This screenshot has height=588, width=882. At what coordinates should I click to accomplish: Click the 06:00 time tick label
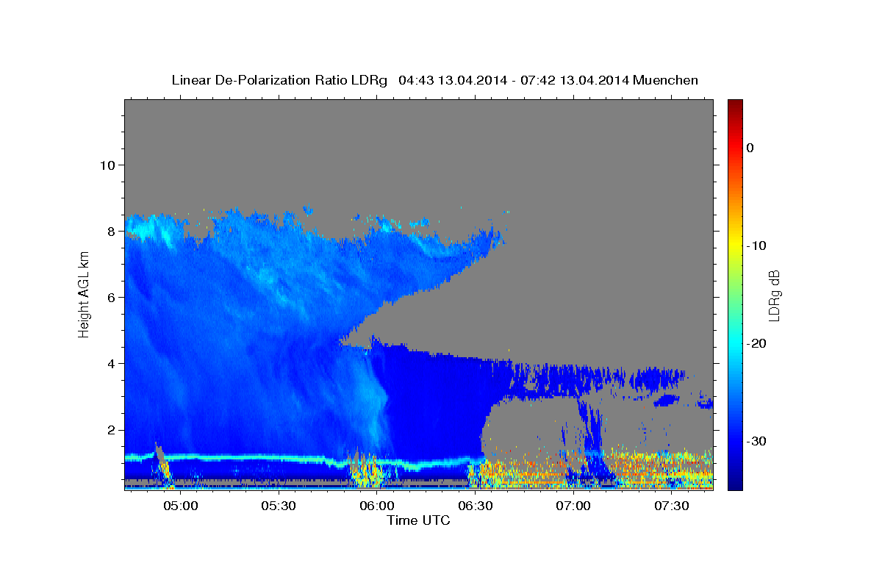pos(377,506)
